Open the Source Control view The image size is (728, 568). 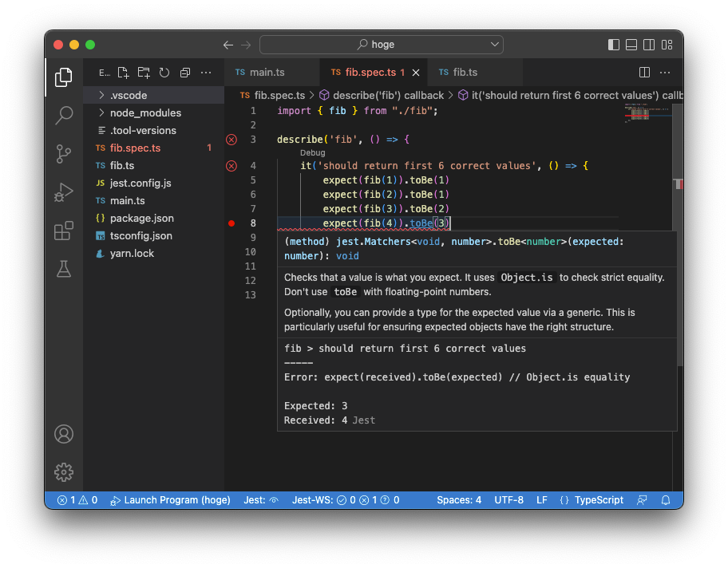tap(64, 154)
